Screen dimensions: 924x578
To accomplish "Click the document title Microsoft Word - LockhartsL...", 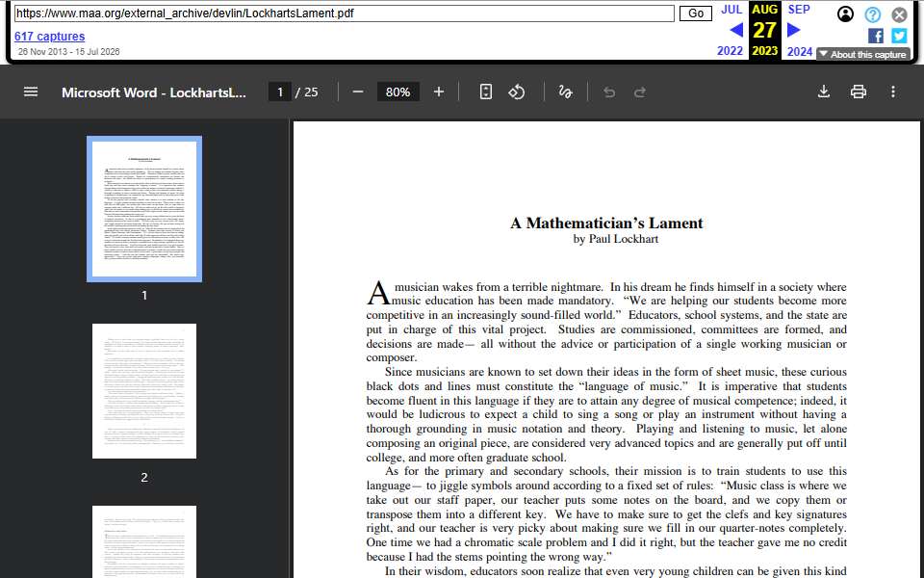I will pos(154,92).
